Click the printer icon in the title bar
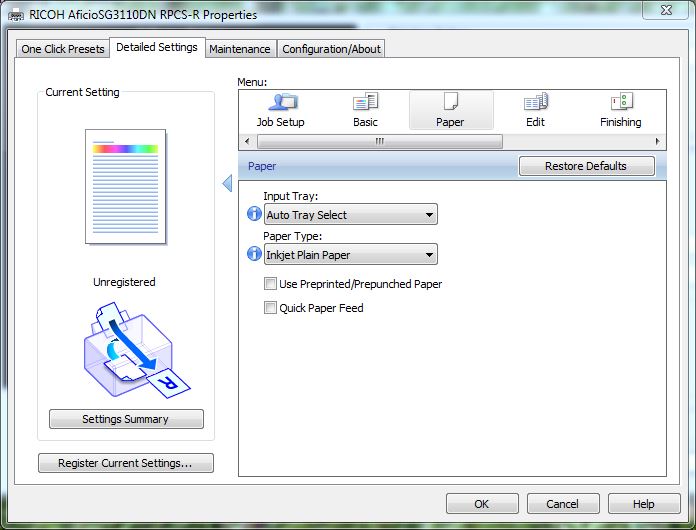The width and height of the screenshot is (696, 530). tap(16, 16)
